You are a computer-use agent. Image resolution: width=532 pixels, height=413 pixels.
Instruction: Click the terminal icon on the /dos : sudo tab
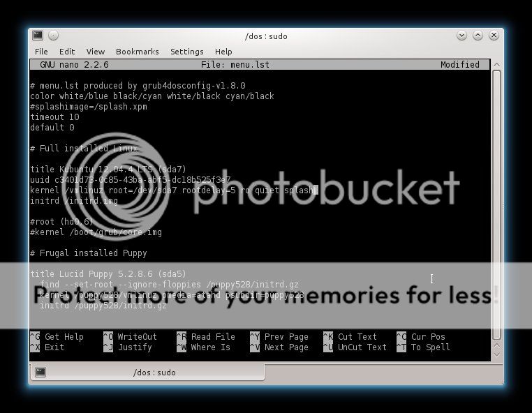pyautogui.click(x=40, y=372)
